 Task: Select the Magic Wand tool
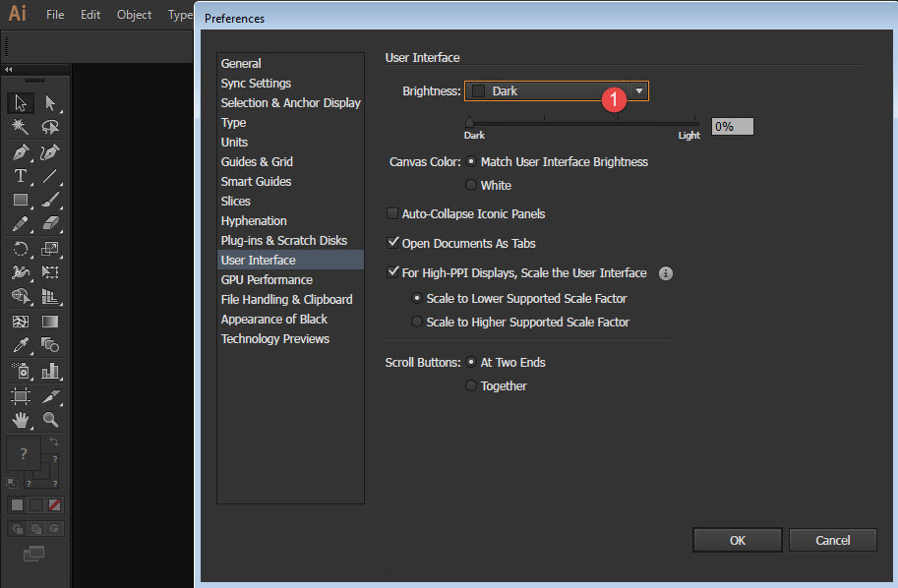click(21, 127)
